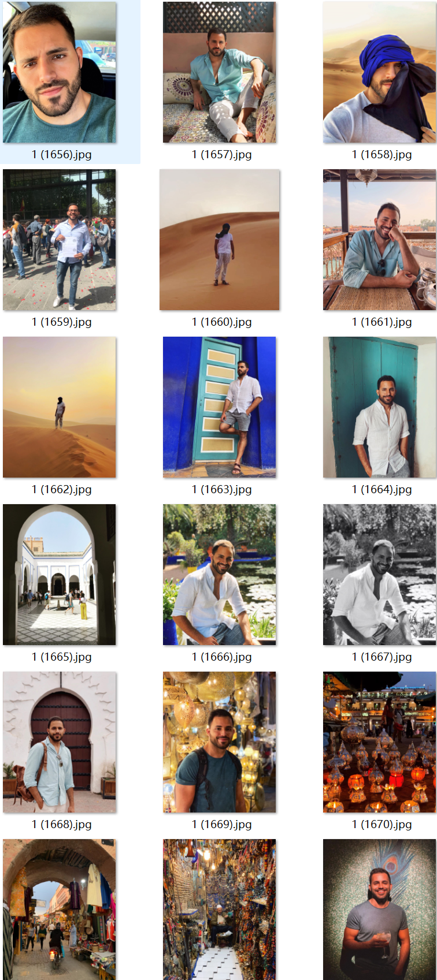Select the blue turban photo 1 (1658).jpg
437x980 pixels.
[x=380, y=72]
